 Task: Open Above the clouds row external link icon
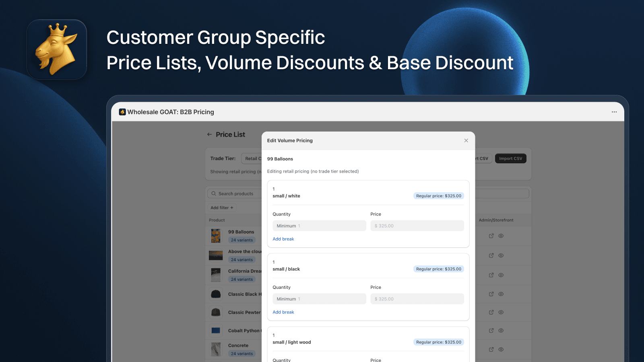(x=491, y=255)
